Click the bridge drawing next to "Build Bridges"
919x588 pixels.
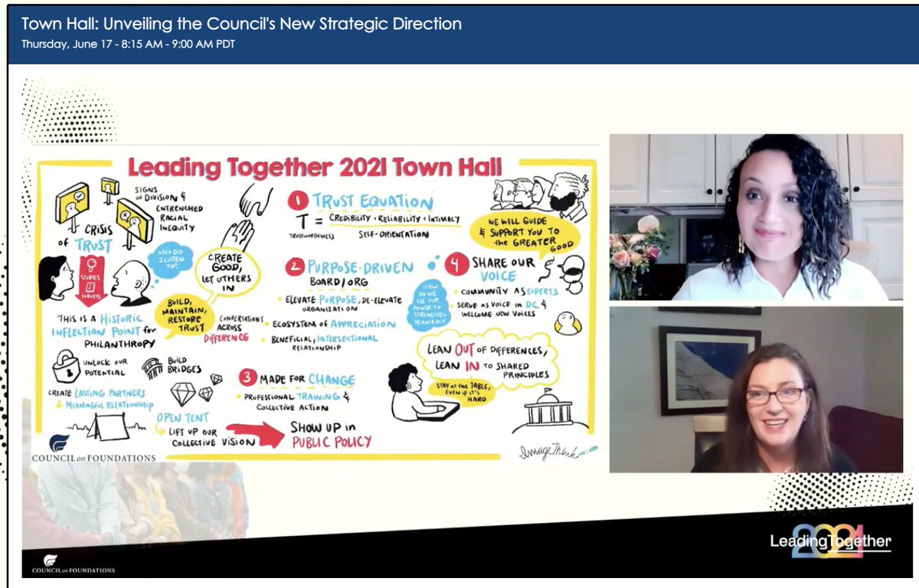click(x=152, y=369)
